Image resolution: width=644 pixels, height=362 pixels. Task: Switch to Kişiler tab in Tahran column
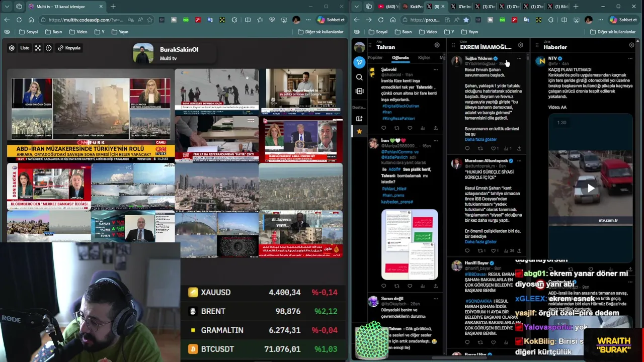point(424,58)
